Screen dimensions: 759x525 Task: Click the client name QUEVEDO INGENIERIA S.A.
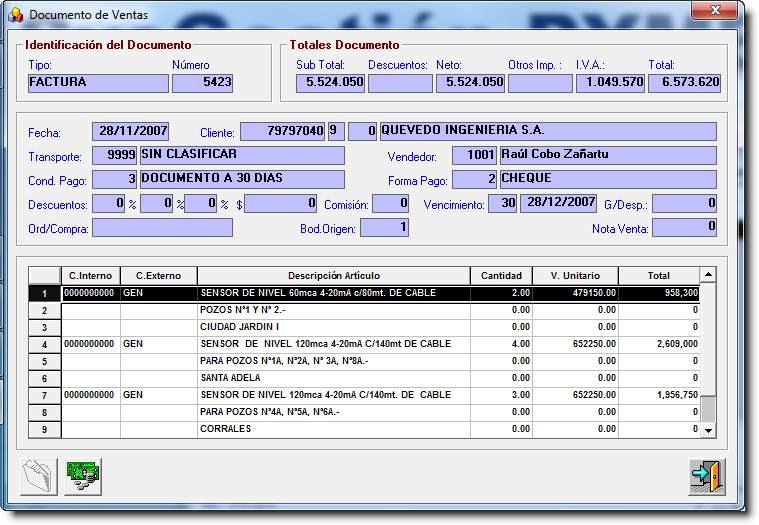click(x=548, y=131)
